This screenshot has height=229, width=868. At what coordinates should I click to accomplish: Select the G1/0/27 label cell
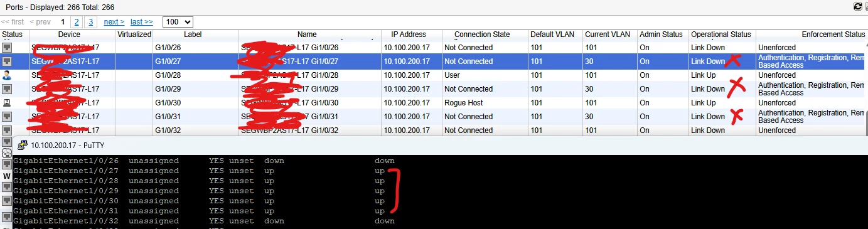167,61
